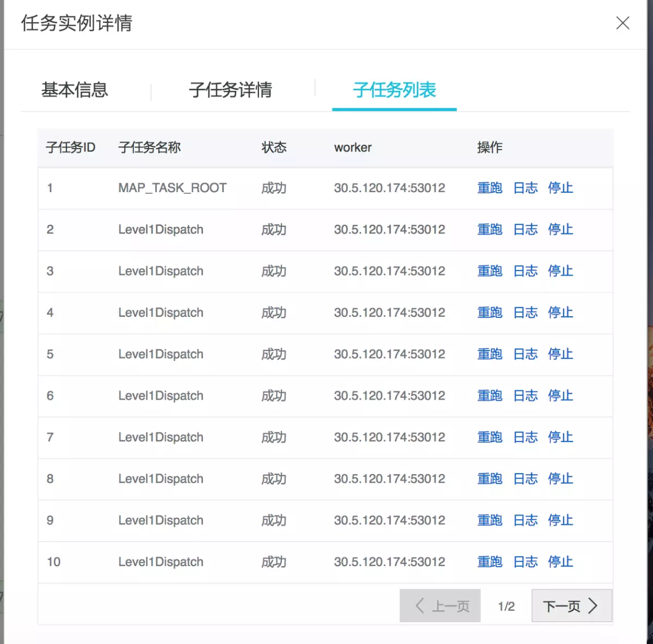Switch to the 子任务详情 tab
The width and height of the screenshot is (653, 644).
(x=230, y=90)
